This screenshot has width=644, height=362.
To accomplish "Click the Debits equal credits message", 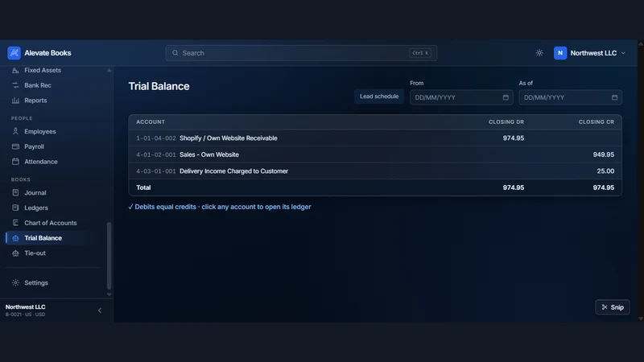I will click(219, 207).
